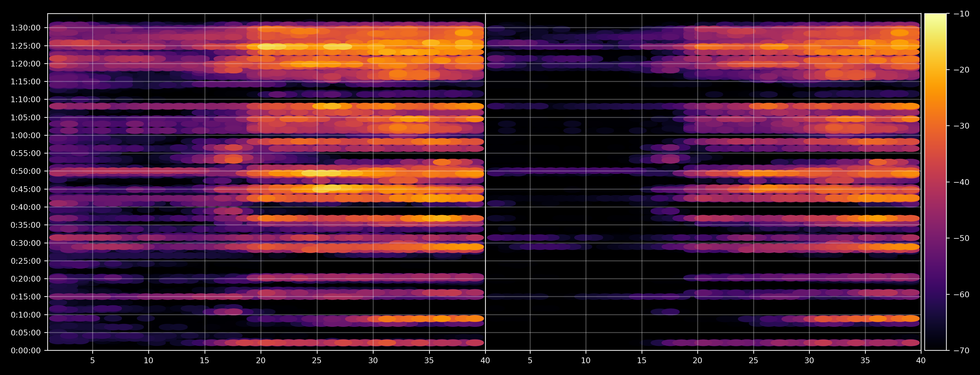Select the 0:35:00 y-axis tick label
This screenshot has width=980, height=375.
click(x=26, y=225)
